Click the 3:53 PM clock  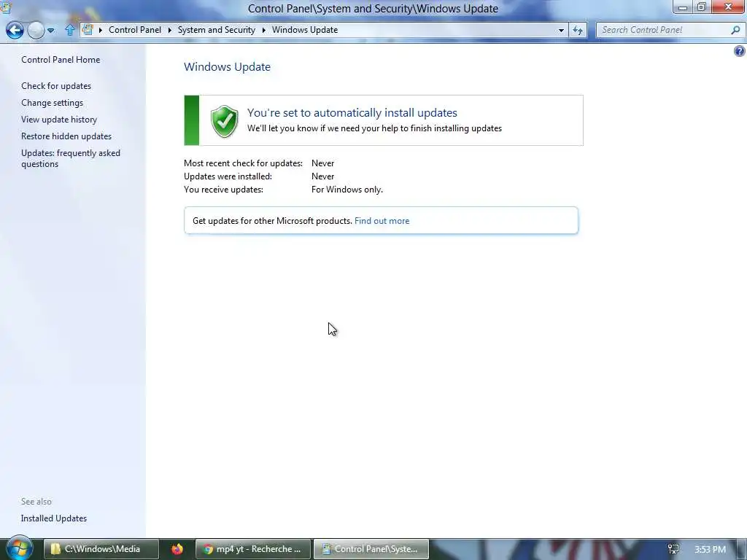(710, 549)
